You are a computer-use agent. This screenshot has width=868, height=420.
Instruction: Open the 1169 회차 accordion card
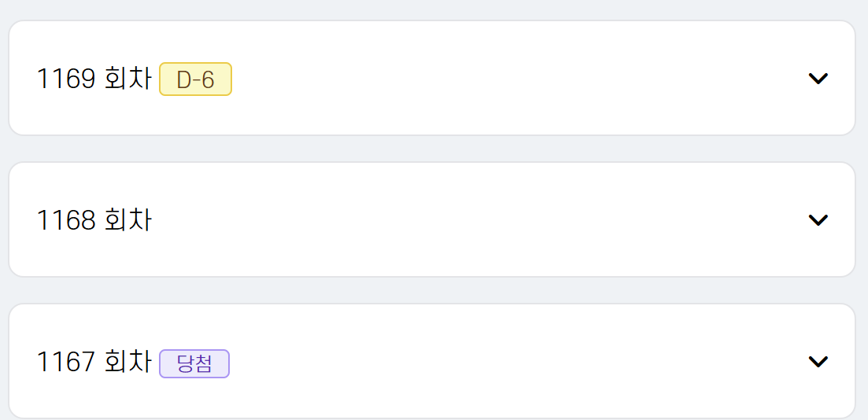[x=472, y=79]
